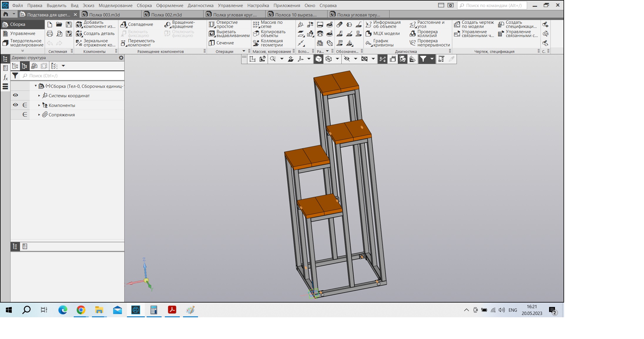The width and height of the screenshot is (644, 339).
Task: Select the Сборка tool set
Action: [x=23, y=24]
